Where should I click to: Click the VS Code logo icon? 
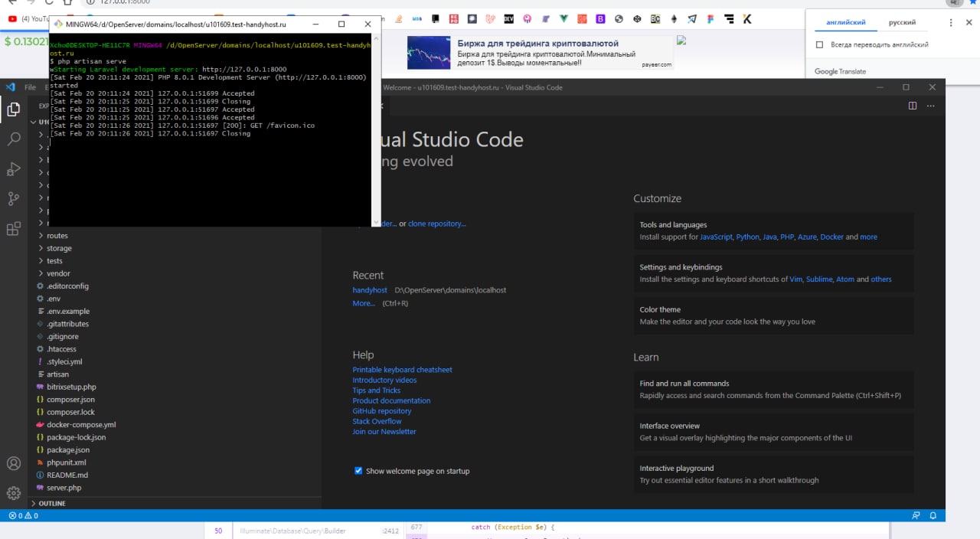[11, 87]
